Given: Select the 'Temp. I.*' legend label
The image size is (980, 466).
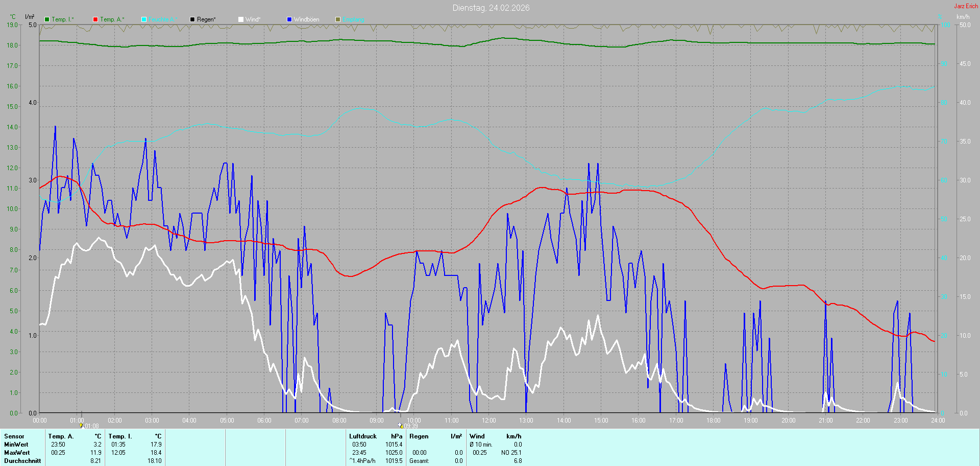Looking at the screenshot, I should (x=63, y=19).
